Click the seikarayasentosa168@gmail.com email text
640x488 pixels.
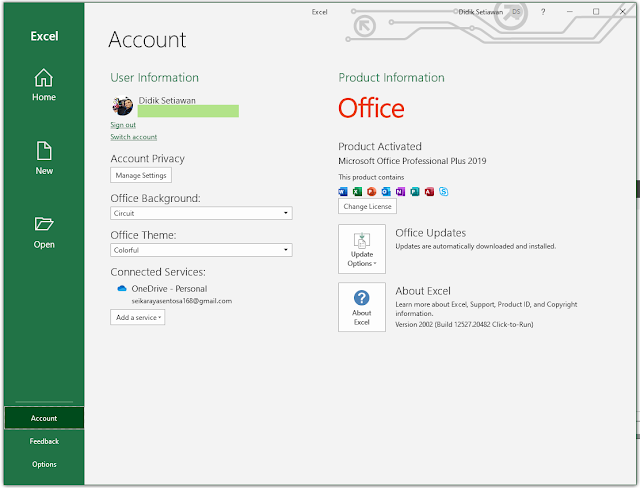tap(182, 301)
